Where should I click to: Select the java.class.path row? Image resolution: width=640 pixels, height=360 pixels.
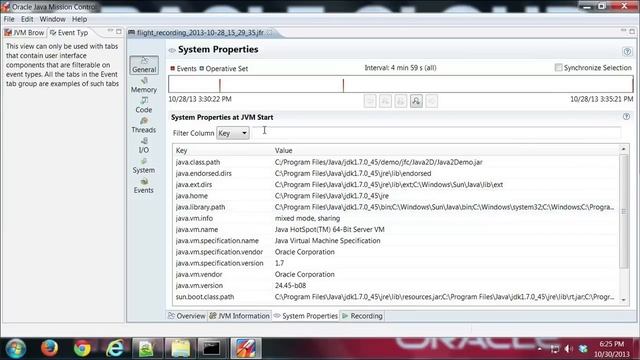pos(396,162)
